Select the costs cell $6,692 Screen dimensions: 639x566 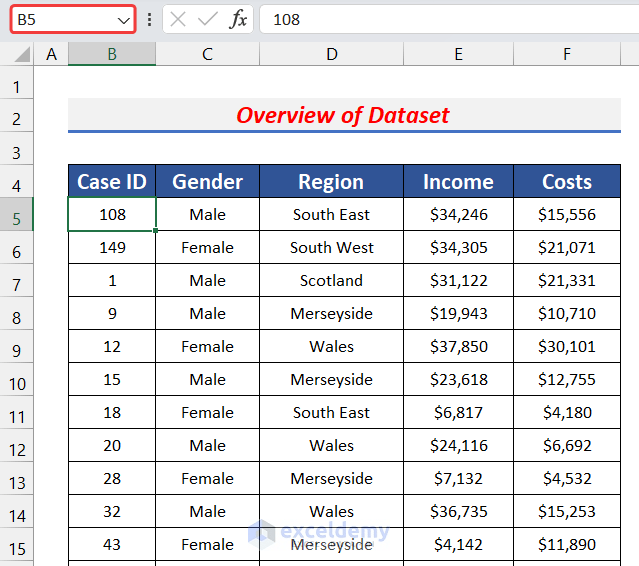click(x=567, y=445)
